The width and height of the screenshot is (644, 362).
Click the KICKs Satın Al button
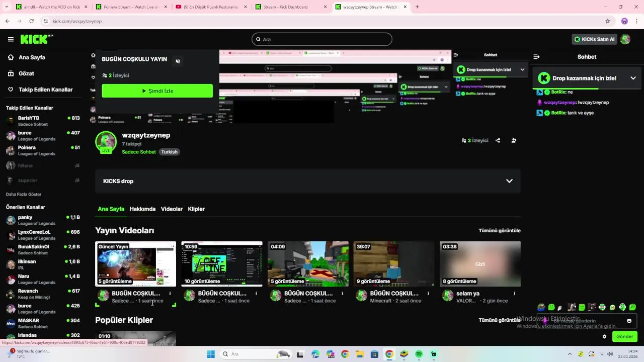[x=594, y=39]
